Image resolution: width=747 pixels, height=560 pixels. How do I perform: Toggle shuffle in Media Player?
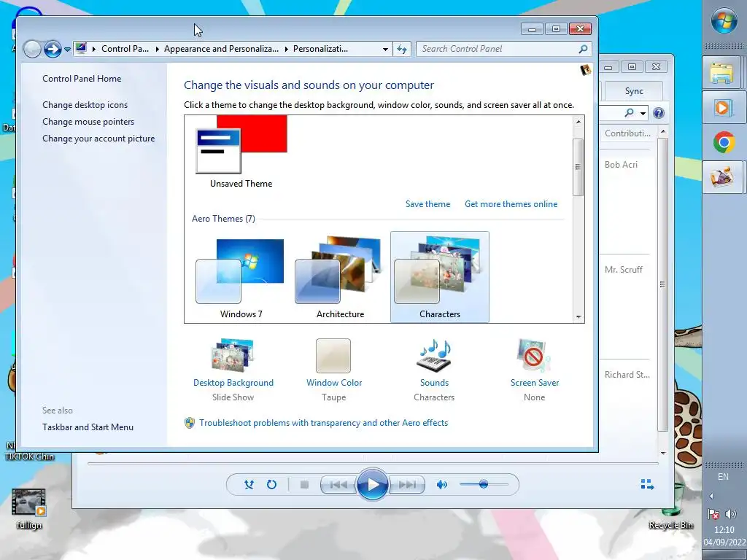(249, 485)
